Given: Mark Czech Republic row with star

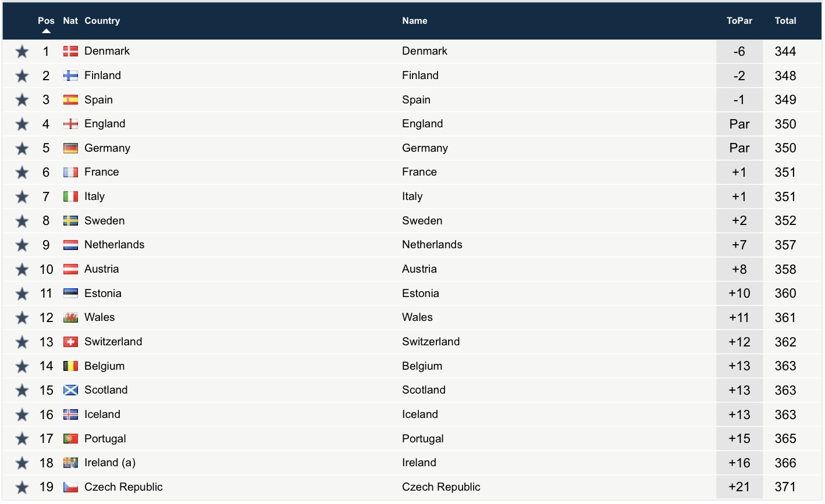Looking at the screenshot, I should pos(22,487).
